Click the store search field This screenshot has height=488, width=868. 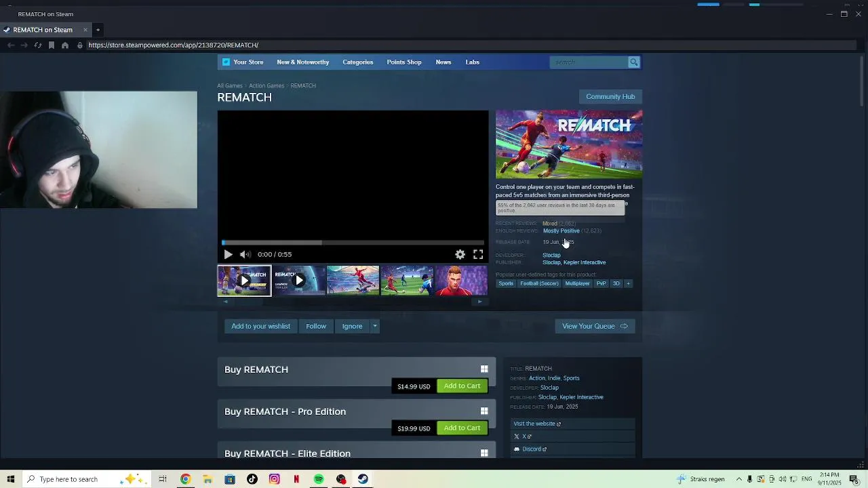click(590, 62)
